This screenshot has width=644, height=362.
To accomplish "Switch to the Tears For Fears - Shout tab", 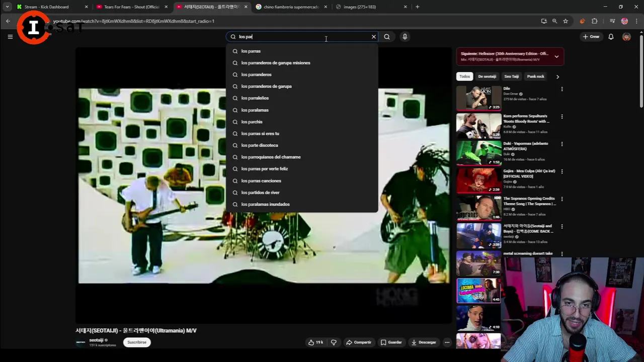I will click(x=131, y=7).
